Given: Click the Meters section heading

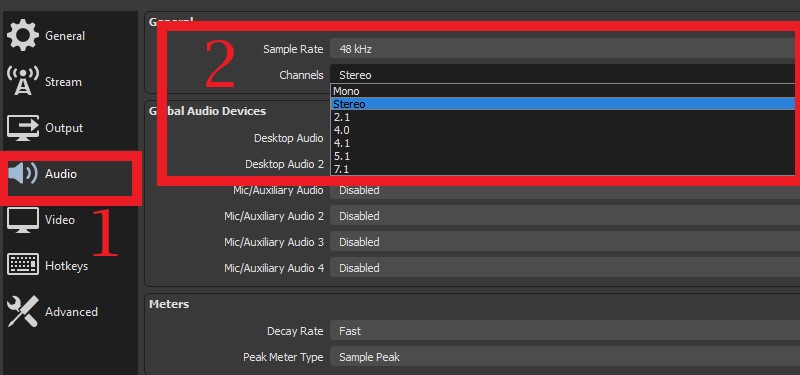Looking at the screenshot, I should [169, 304].
